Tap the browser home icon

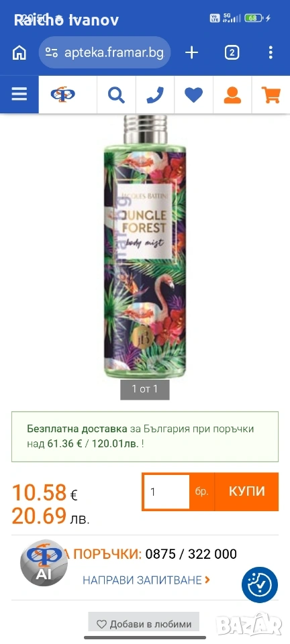pyautogui.click(x=19, y=52)
